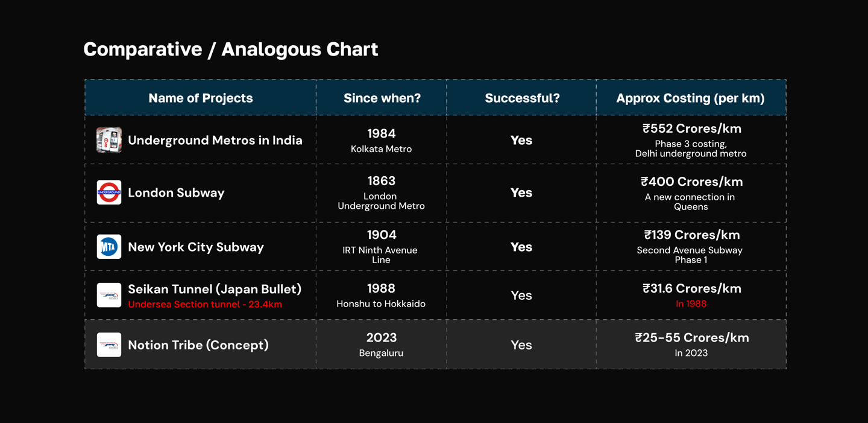Click the 1863 London Underground Metro cell
The height and width of the screenshot is (423, 868).
click(382, 192)
